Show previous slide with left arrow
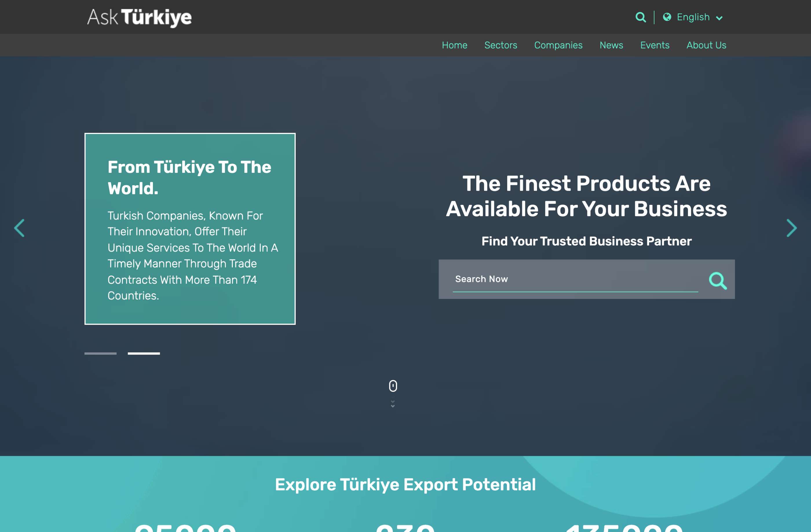Image resolution: width=811 pixels, height=532 pixels. (19, 228)
